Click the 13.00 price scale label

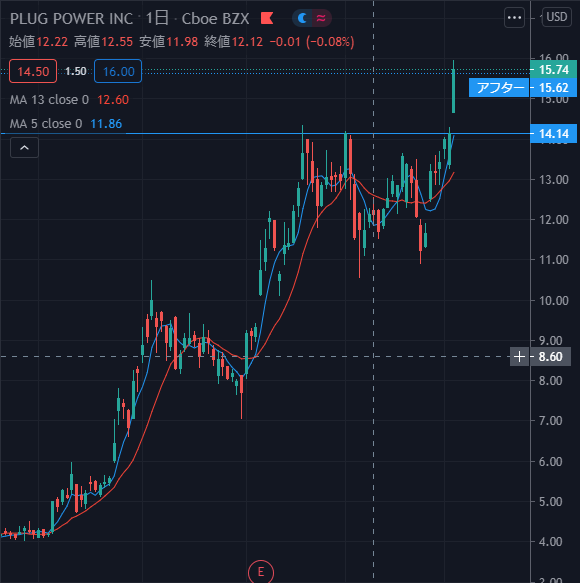tap(554, 180)
